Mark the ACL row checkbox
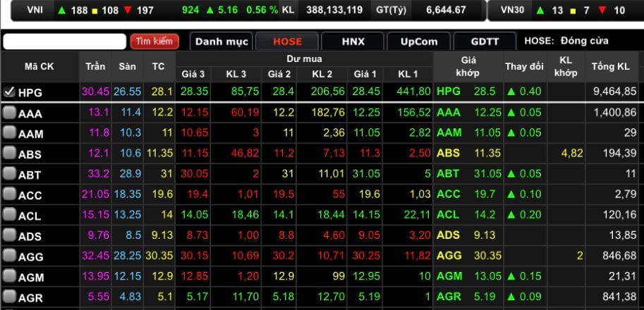Image resolution: width=644 pixels, height=310 pixels. 9,215
